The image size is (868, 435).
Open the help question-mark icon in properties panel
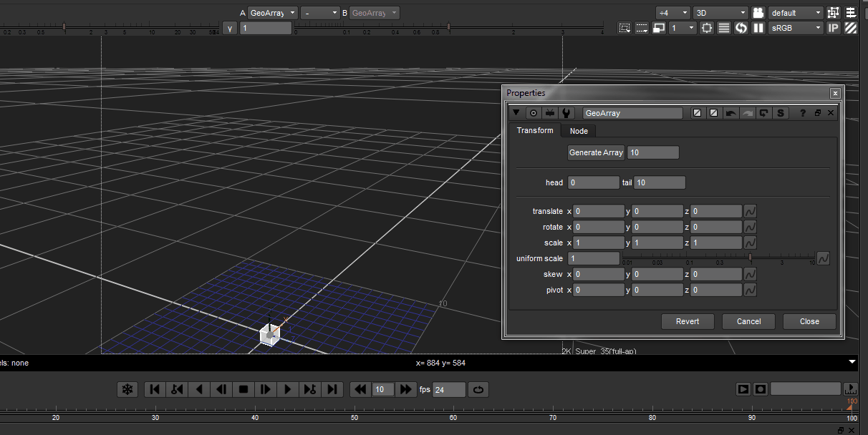[x=803, y=112]
